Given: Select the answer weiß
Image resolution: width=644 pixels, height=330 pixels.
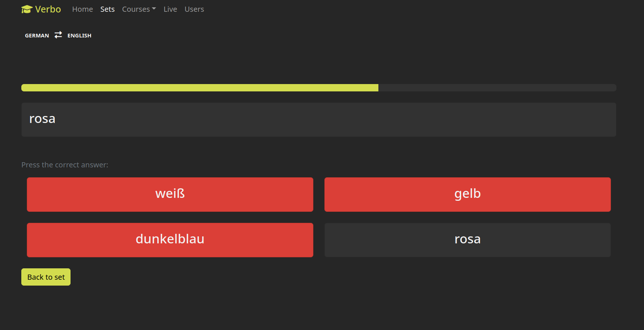Looking at the screenshot, I should coord(170,194).
